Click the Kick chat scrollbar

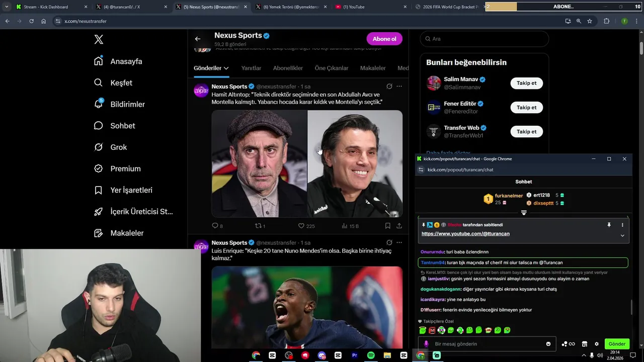tap(631, 307)
